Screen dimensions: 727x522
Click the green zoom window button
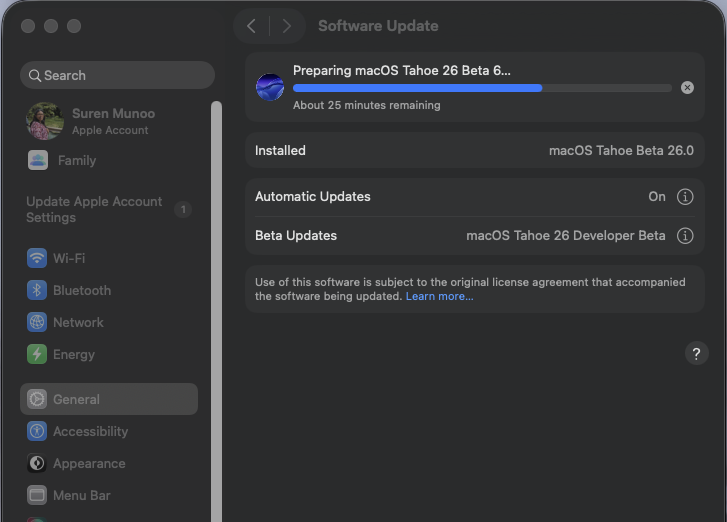[x=74, y=26]
